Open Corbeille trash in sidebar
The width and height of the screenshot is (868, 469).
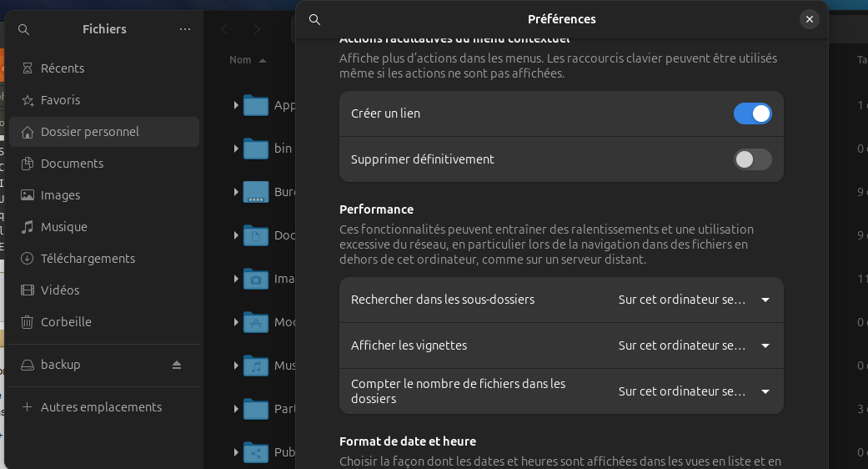click(x=104, y=322)
